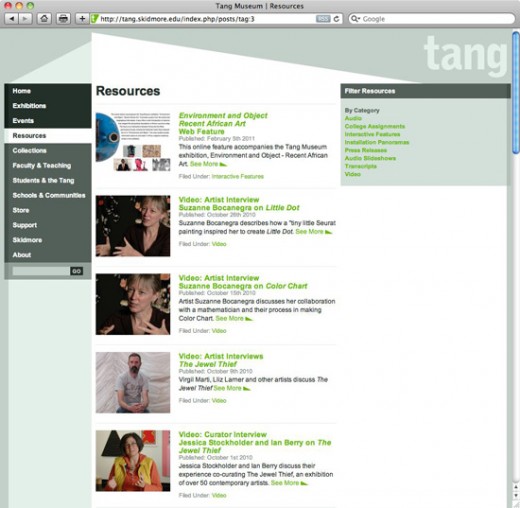The height and width of the screenshot is (508, 520).
Task: Filter by Transcripts category
Action: pos(360,166)
